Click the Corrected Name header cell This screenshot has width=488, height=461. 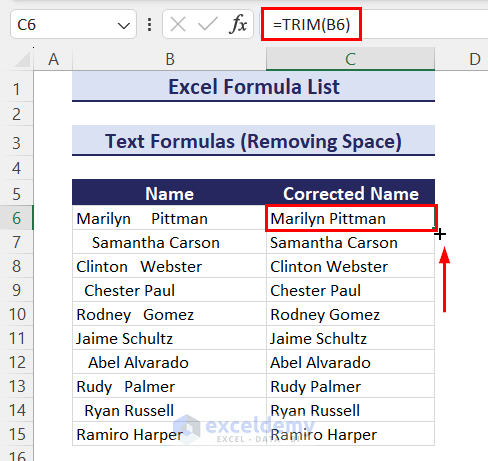tap(350, 193)
